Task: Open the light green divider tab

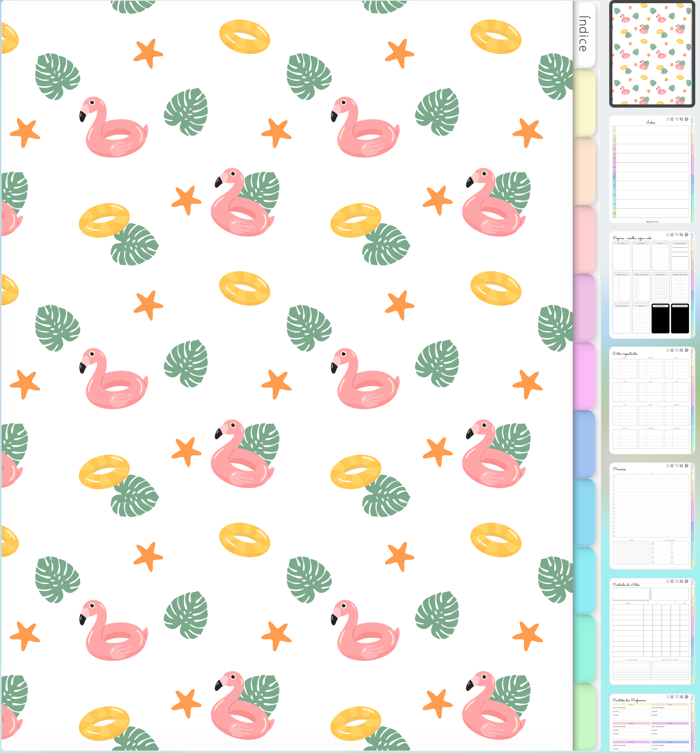Action: (x=584, y=716)
